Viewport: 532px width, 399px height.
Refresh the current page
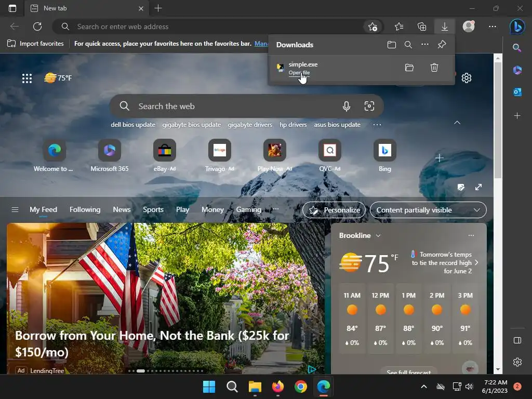click(x=37, y=26)
